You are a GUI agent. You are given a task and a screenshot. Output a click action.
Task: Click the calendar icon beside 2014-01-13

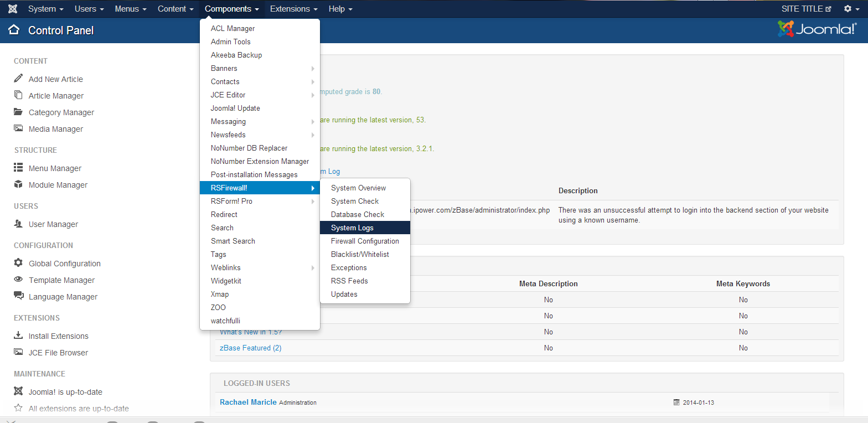[x=676, y=403]
